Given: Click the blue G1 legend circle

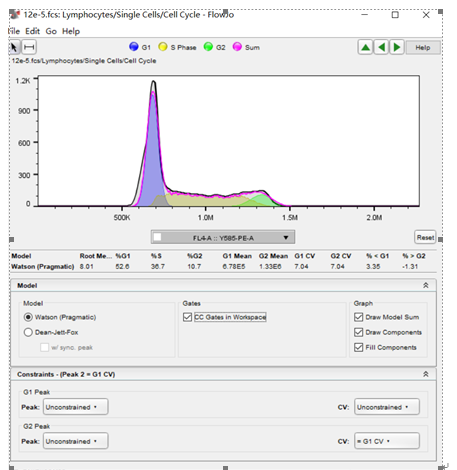Looking at the screenshot, I should [134, 47].
